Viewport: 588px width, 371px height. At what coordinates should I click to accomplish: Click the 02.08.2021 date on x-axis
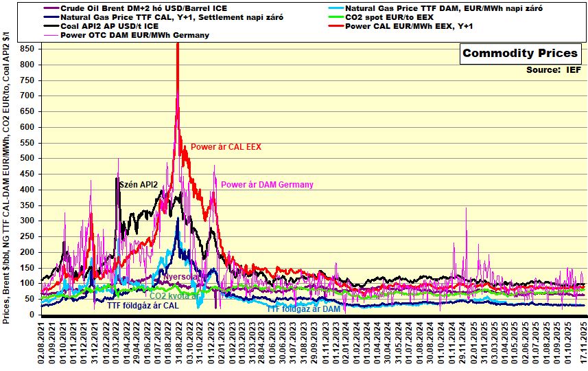[x=43, y=344]
